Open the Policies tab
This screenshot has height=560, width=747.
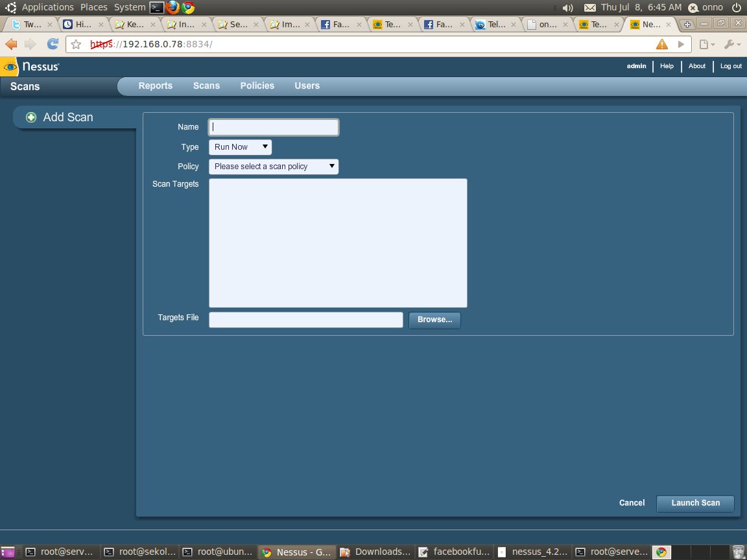click(x=257, y=86)
